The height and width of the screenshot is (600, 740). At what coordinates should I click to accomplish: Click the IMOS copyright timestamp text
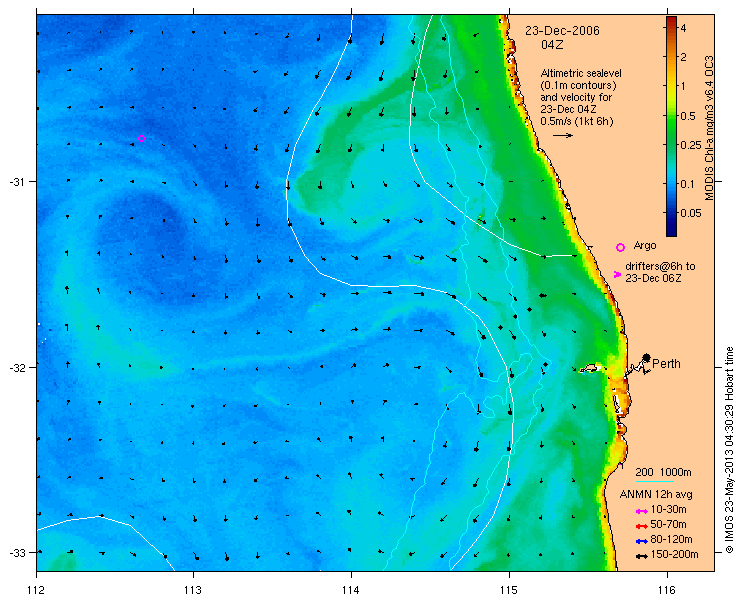(x=729, y=450)
